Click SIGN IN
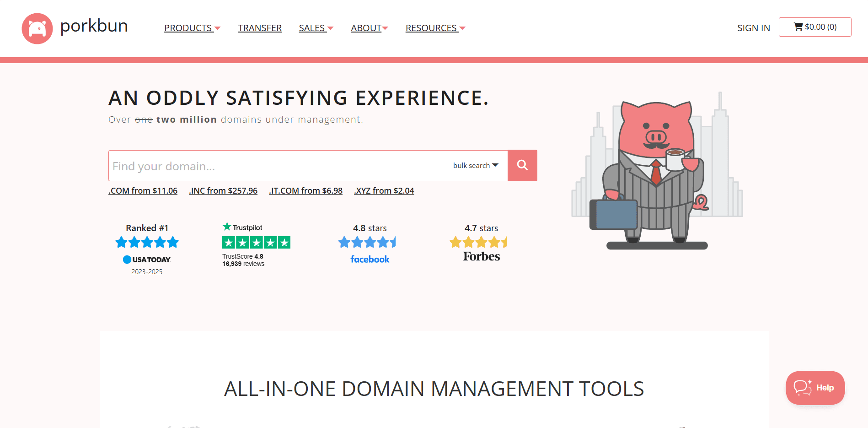868x428 pixels. pyautogui.click(x=754, y=28)
